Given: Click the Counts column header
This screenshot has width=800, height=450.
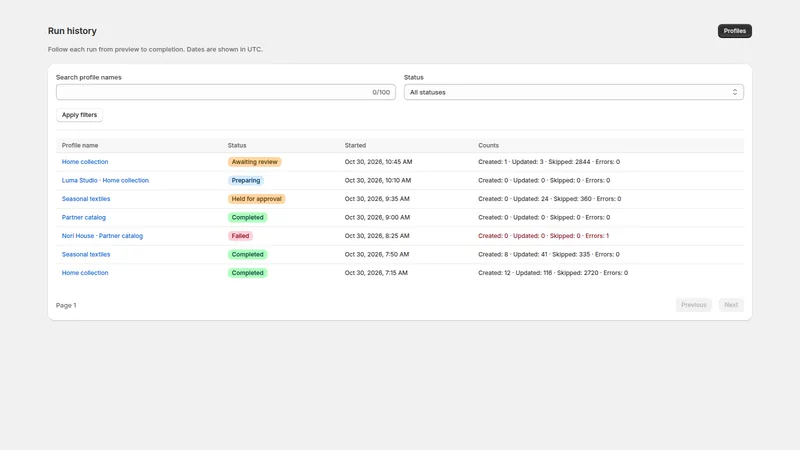Looking at the screenshot, I should 488,145.
